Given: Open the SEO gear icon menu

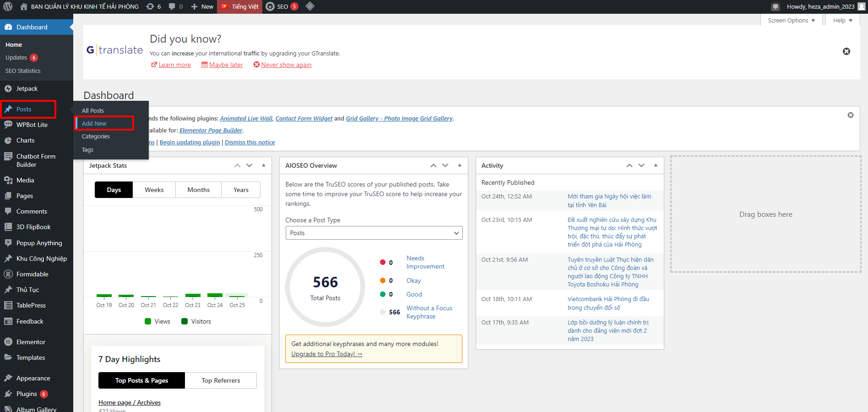Looking at the screenshot, I should tap(271, 6).
